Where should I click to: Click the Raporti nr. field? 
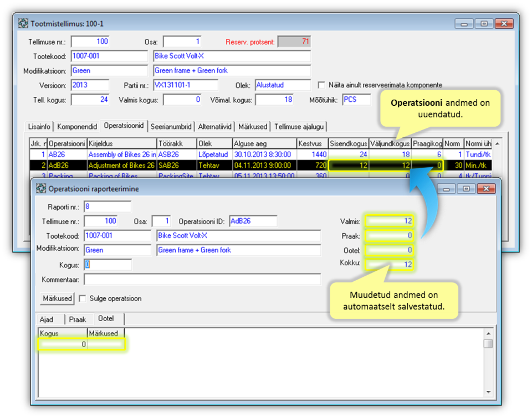click(107, 207)
